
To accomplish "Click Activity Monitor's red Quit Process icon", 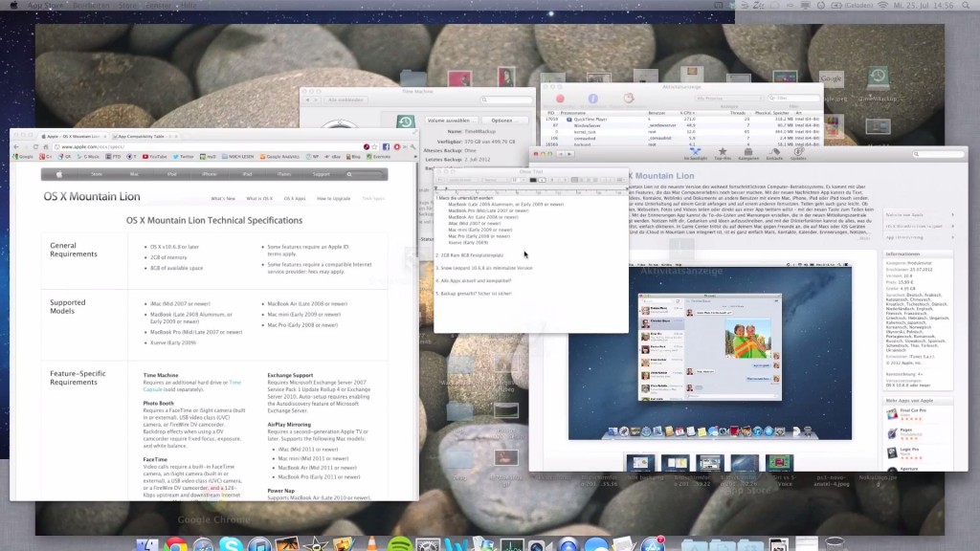I will [560, 99].
